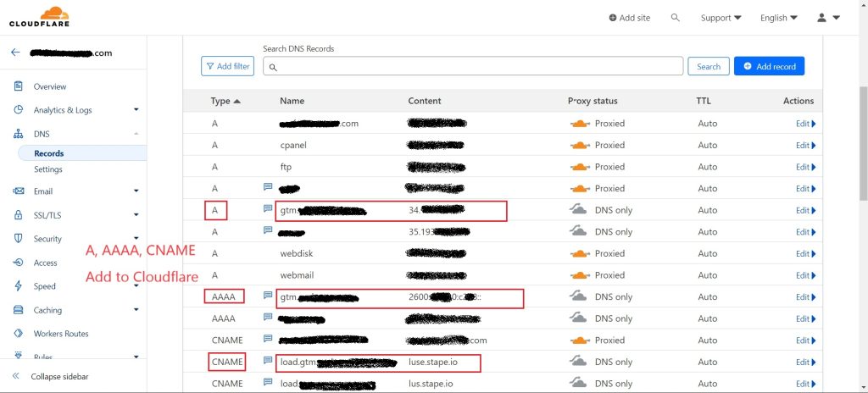Edit the cpanel A record
The image size is (868, 393).
point(805,146)
